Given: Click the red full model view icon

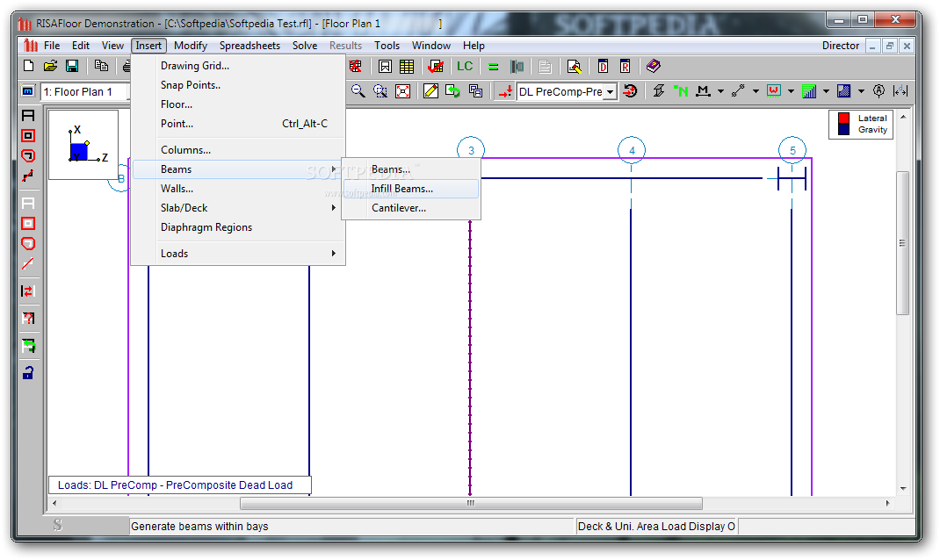Looking at the screenshot, I should tap(403, 91).
